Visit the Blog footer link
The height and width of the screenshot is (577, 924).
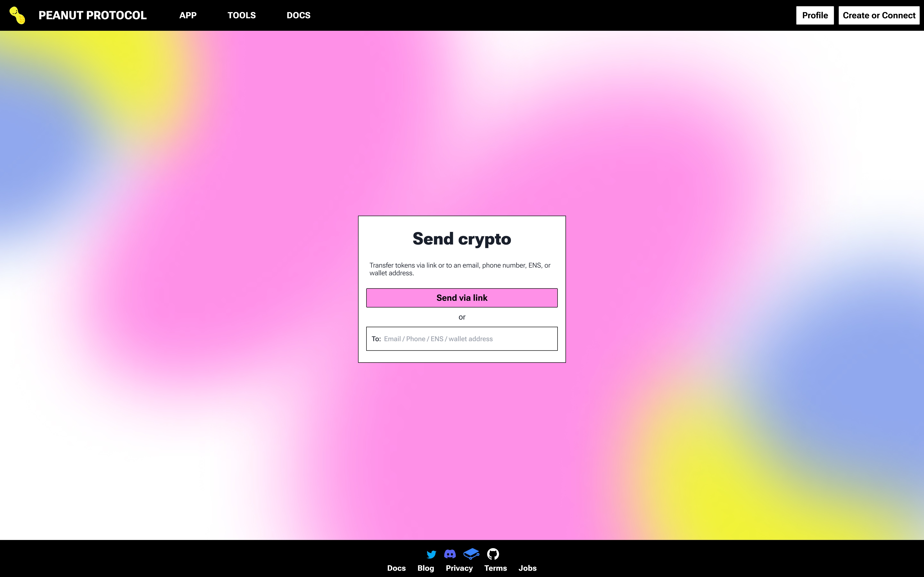(425, 568)
